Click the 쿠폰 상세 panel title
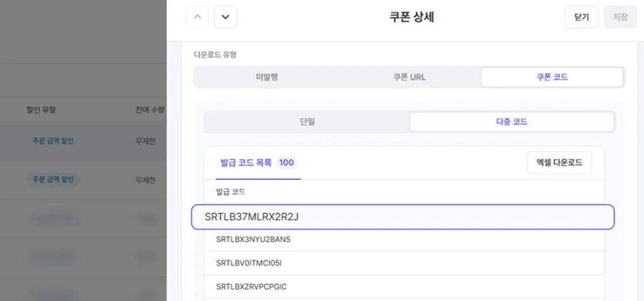This screenshot has height=301, width=644. coord(411,17)
